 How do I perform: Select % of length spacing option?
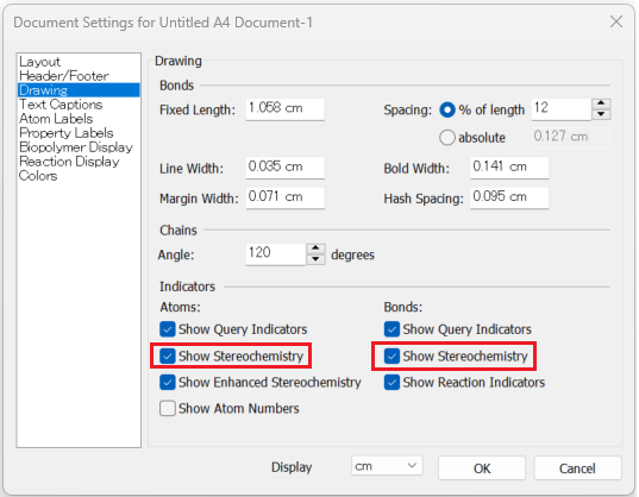coord(447,109)
